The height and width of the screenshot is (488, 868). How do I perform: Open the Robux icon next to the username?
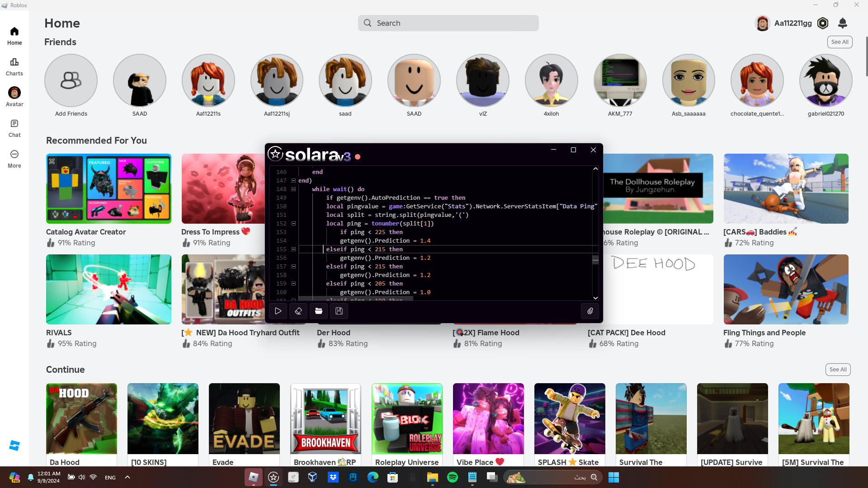823,23
